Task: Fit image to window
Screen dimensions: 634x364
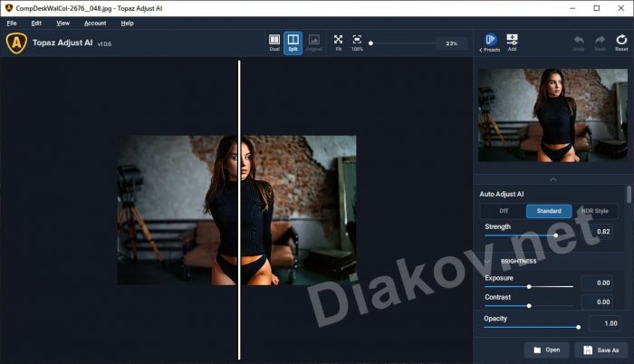Action: click(338, 42)
